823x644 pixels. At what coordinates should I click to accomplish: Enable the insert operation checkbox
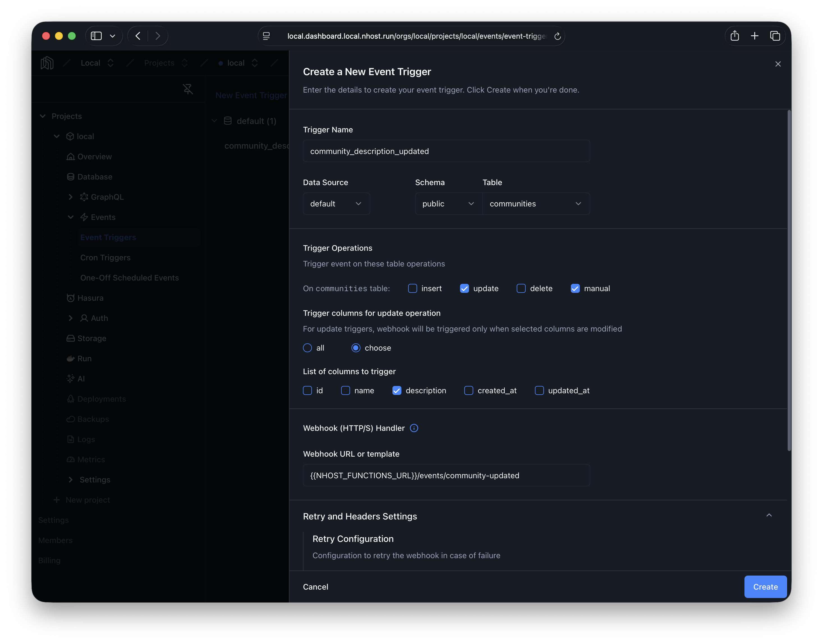(412, 288)
